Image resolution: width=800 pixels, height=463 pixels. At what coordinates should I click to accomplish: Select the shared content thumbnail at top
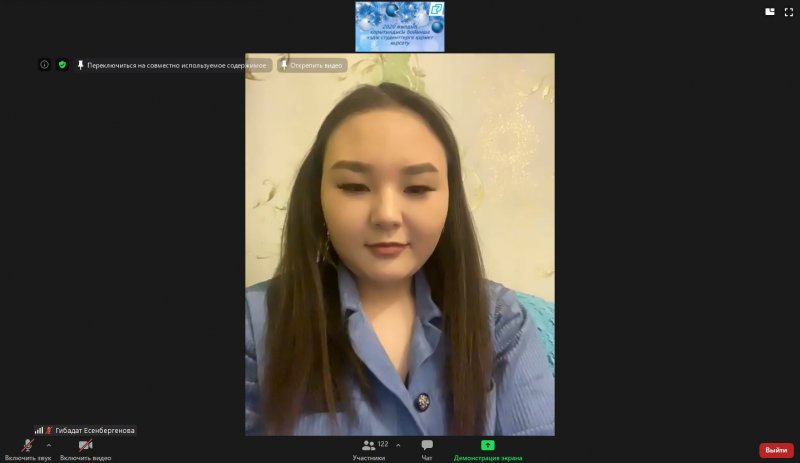[399, 27]
